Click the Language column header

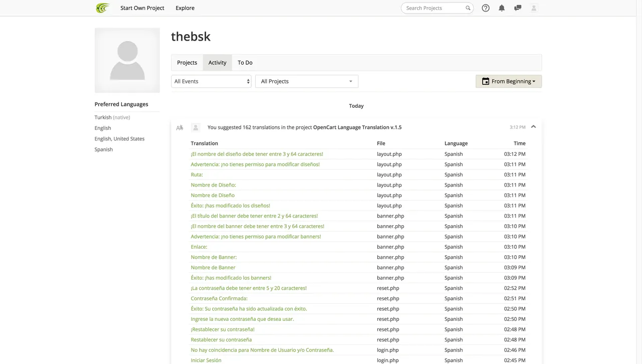pyautogui.click(x=456, y=143)
